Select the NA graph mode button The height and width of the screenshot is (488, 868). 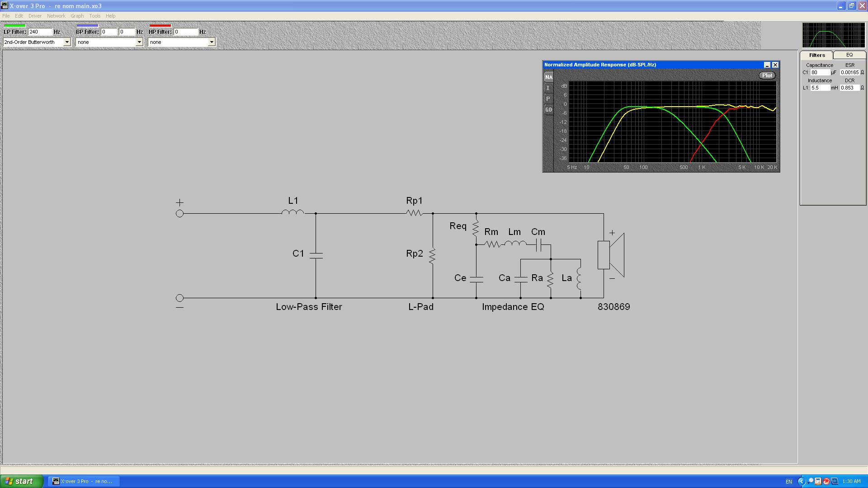[548, 77]
